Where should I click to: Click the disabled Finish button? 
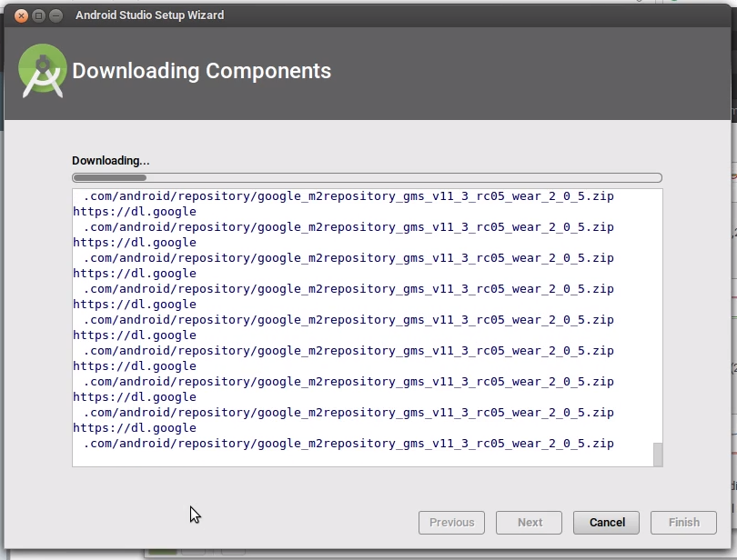pyautogui.click(x=682, y=522)
